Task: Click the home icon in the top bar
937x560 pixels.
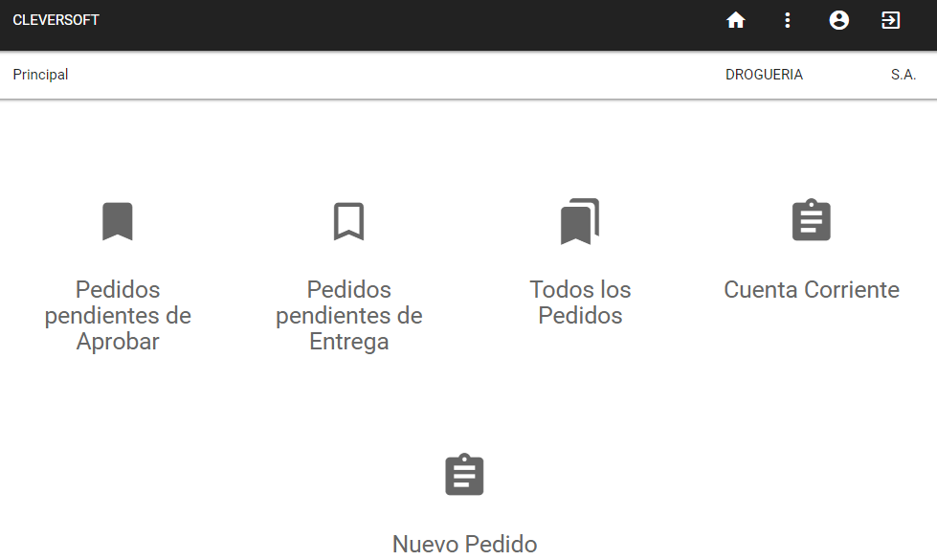Action: [x=735, y=19]
